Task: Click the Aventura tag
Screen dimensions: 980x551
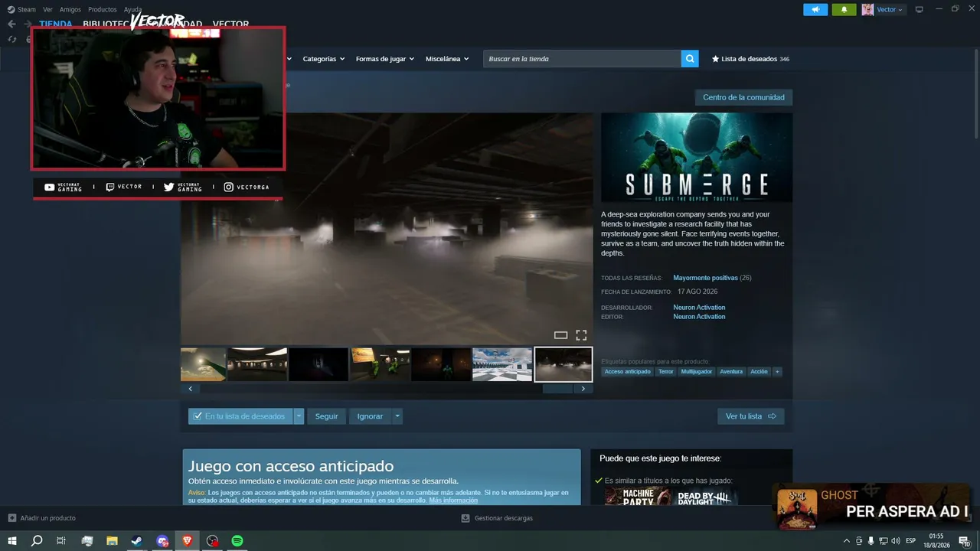Action: click(x=731, y=372)
